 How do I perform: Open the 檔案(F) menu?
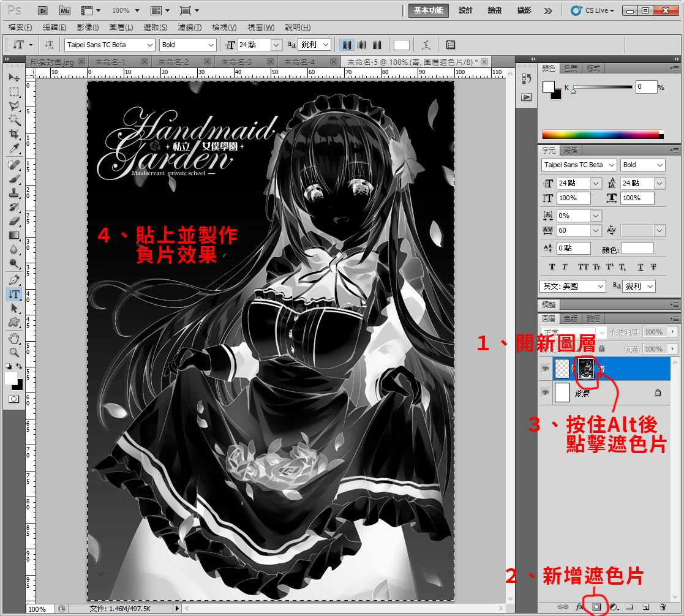20,28
